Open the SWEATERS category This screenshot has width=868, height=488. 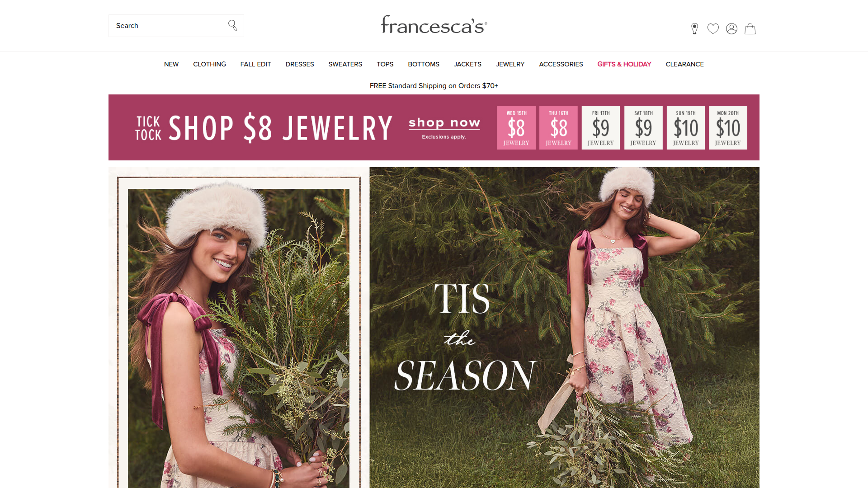345,64
